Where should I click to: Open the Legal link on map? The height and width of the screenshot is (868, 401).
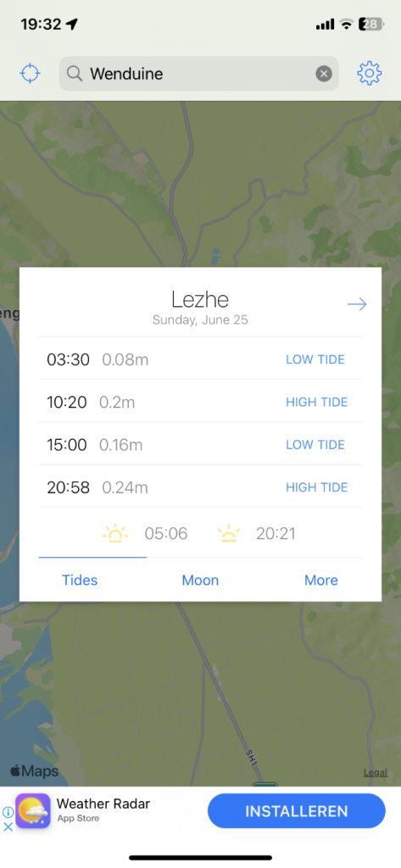tap(376, 773)
